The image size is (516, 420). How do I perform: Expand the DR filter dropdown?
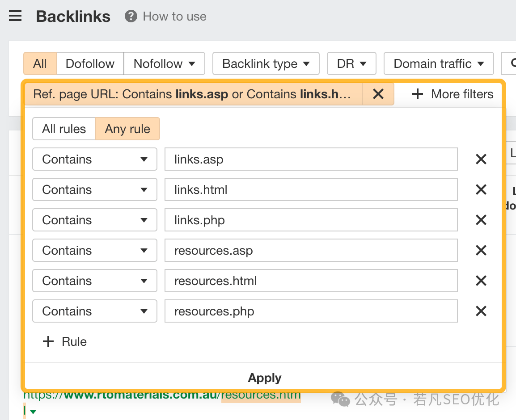(x=351, y=63)
